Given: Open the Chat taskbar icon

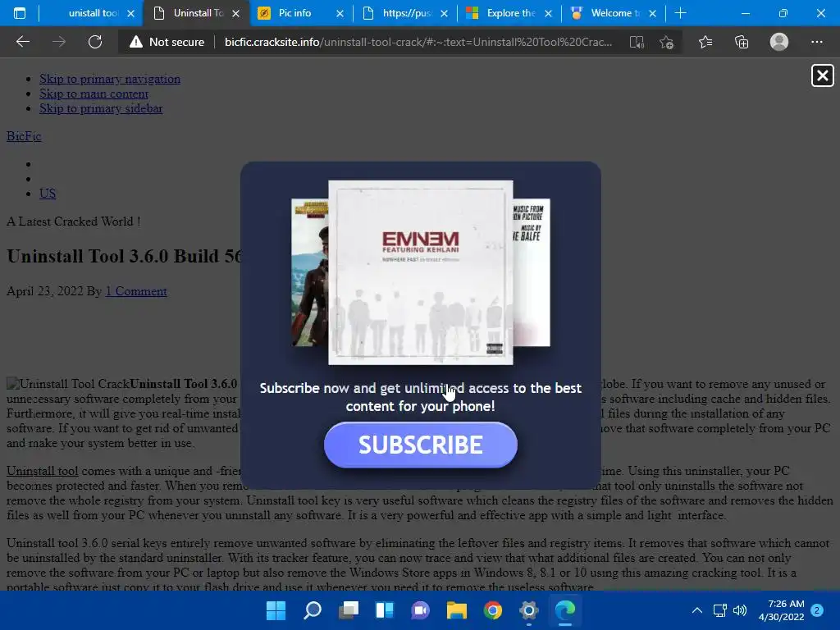Looking at the screenshot, I should [x=421, y=610].
